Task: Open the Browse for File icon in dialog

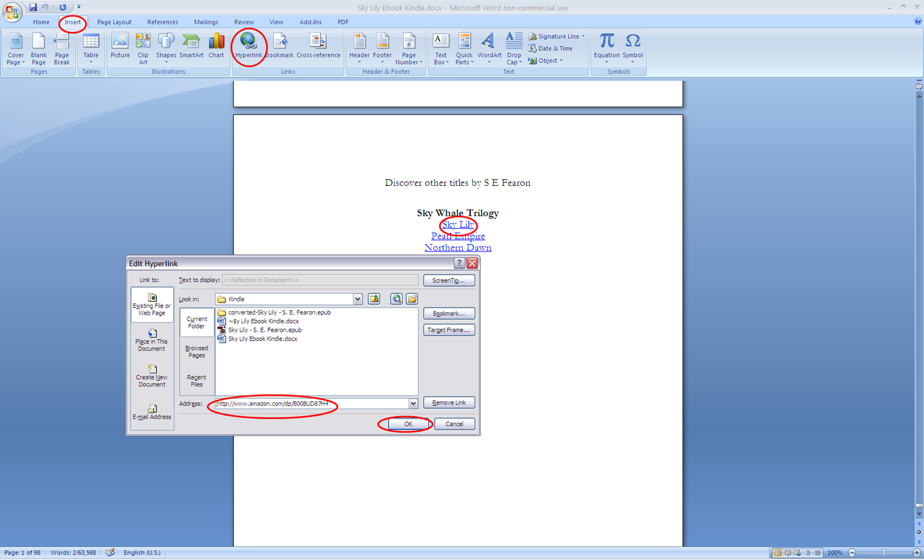Action: click(x=412, y=298)
